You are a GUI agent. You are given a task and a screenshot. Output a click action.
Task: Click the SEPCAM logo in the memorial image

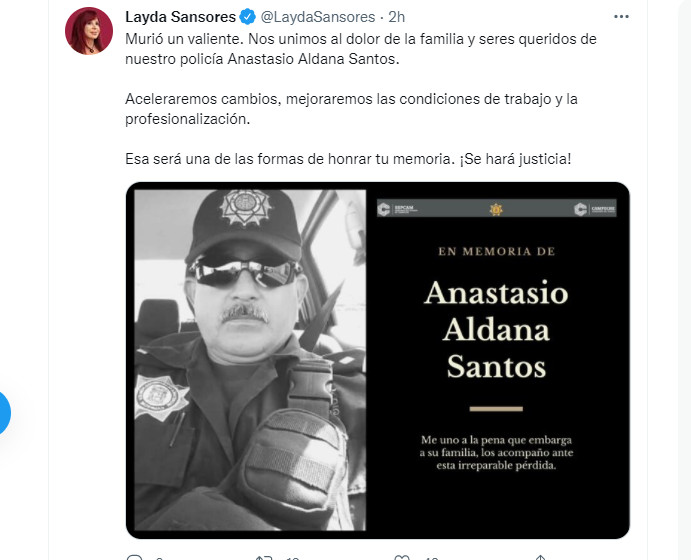click(398, 208)
